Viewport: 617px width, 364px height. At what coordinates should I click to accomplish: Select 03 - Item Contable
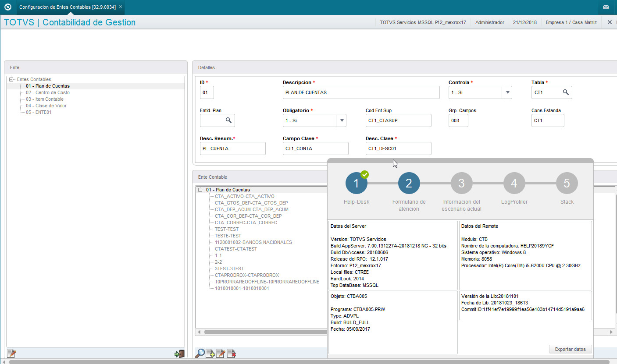(x=44, y=99)
